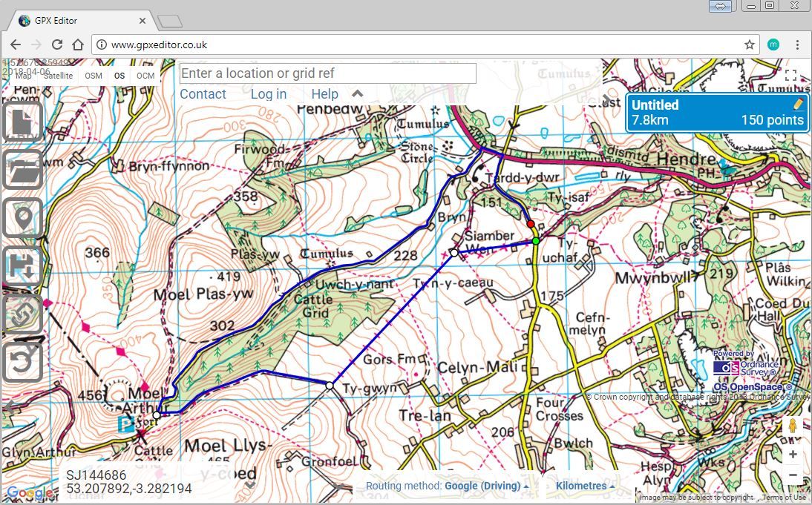812x505 pixels.
Task: View site information icon in address bar
Action: tap(102, 44)
